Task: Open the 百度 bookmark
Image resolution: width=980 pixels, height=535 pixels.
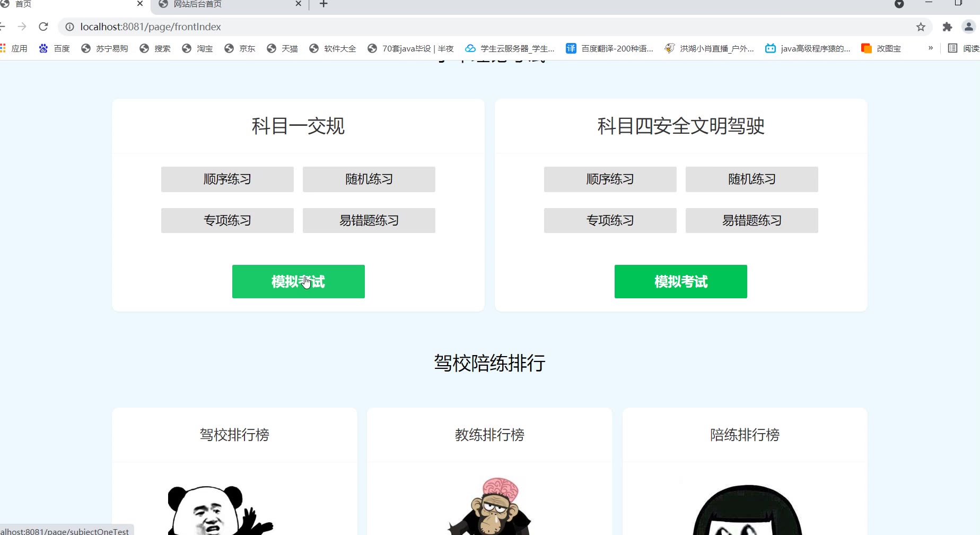Action: click(x=54, y=48)
